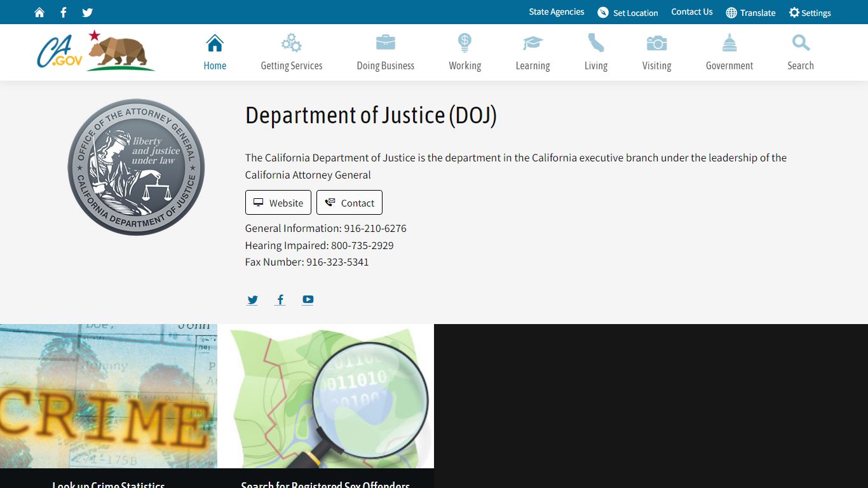Open the Settings gear icon
The width and height of the screenshot is (868, 488).
(794, 13)
